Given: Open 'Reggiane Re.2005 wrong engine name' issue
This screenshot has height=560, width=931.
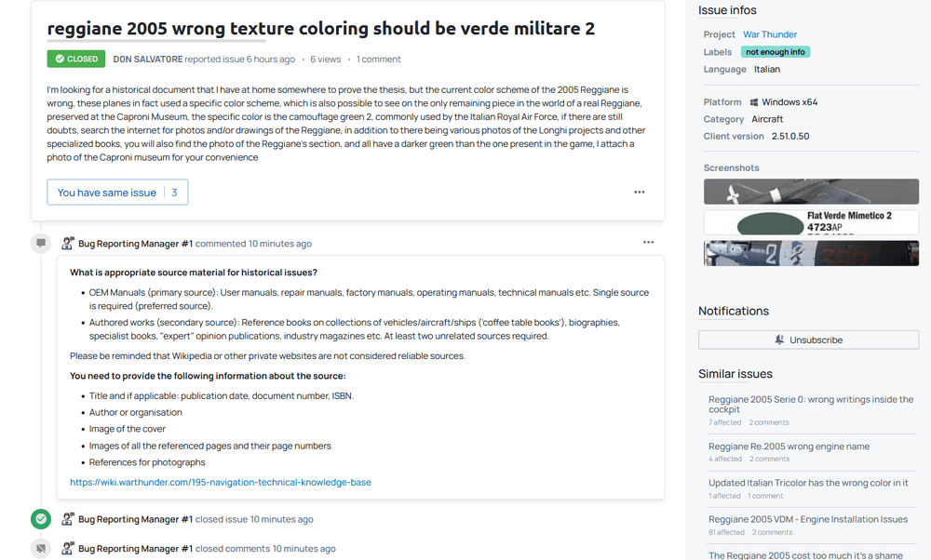Looking at the screenshot, I should [x=789, y=447].
